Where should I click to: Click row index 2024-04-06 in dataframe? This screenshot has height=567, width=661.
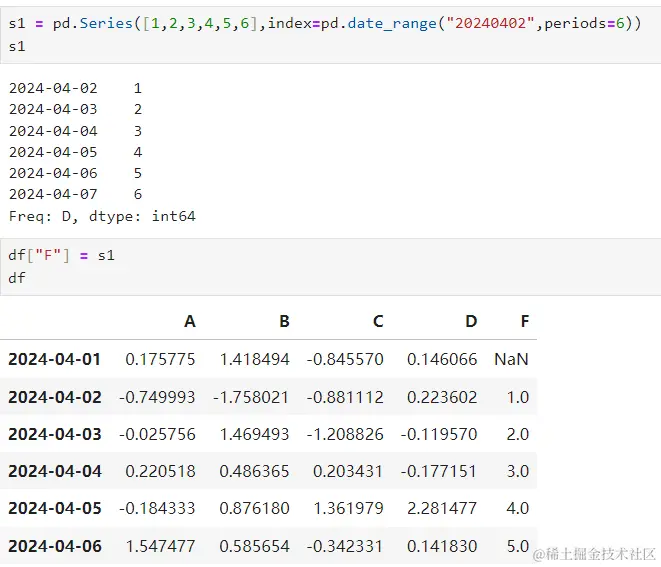(x=55, y=546)
